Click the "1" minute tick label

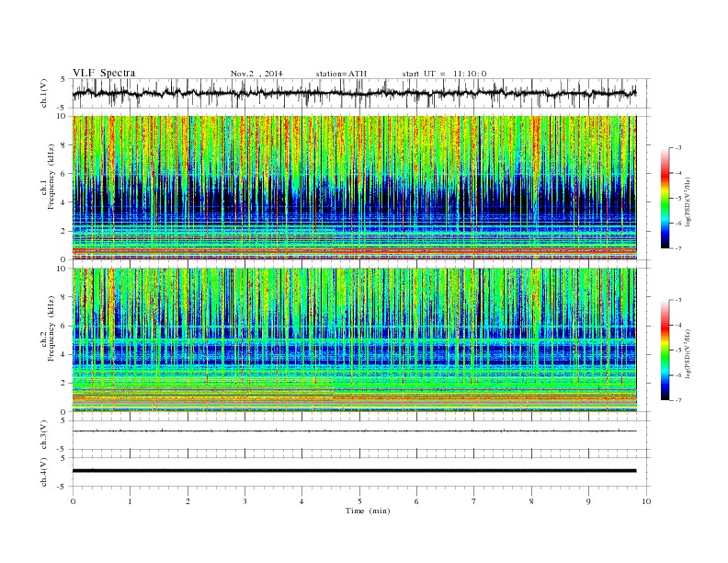click(x=130, y=501)
